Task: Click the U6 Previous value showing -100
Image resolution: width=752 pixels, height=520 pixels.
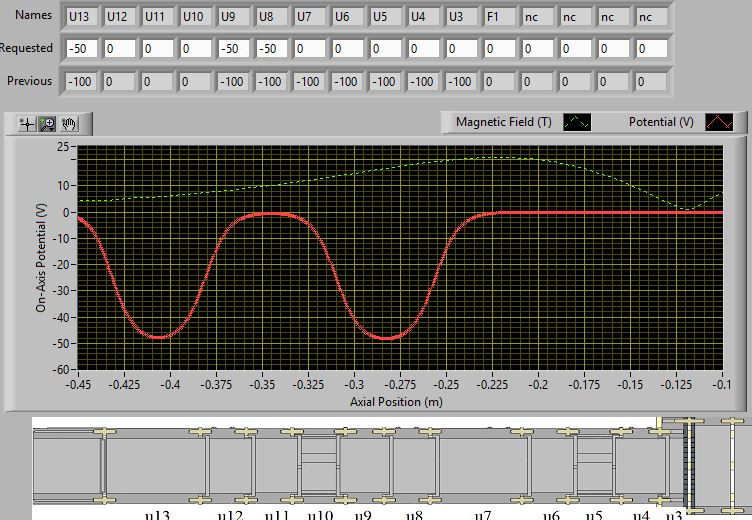Action: click(x=348, y=82)
